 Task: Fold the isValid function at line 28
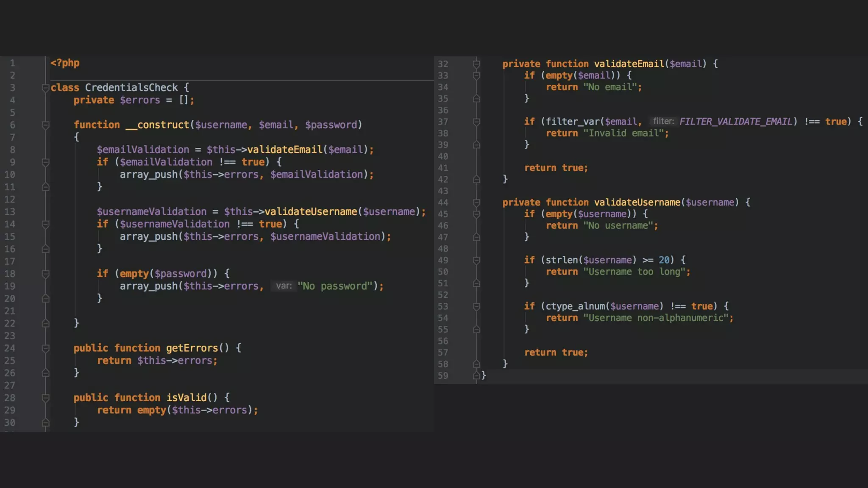coord(45,398)
